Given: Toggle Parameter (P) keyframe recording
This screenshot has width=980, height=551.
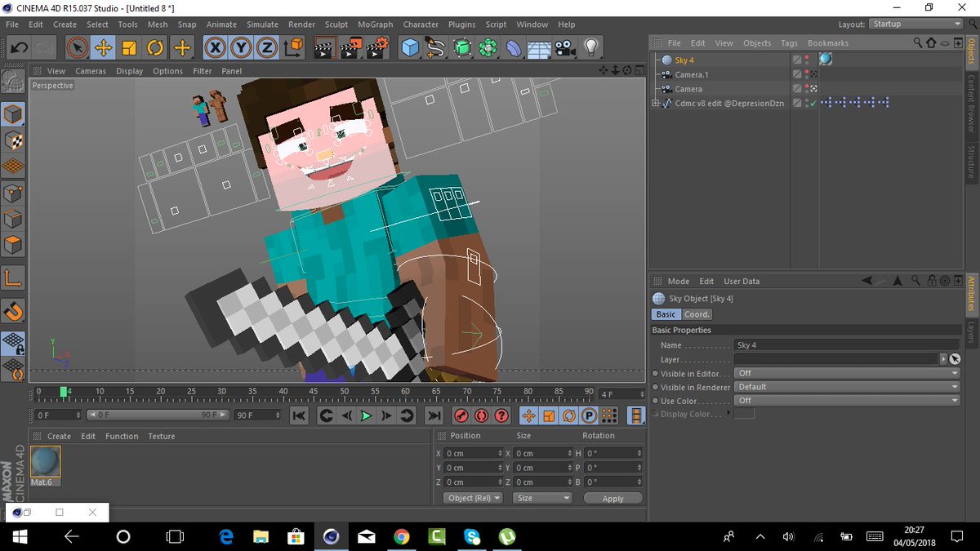Looking at the screenshot, I should 589,416.
